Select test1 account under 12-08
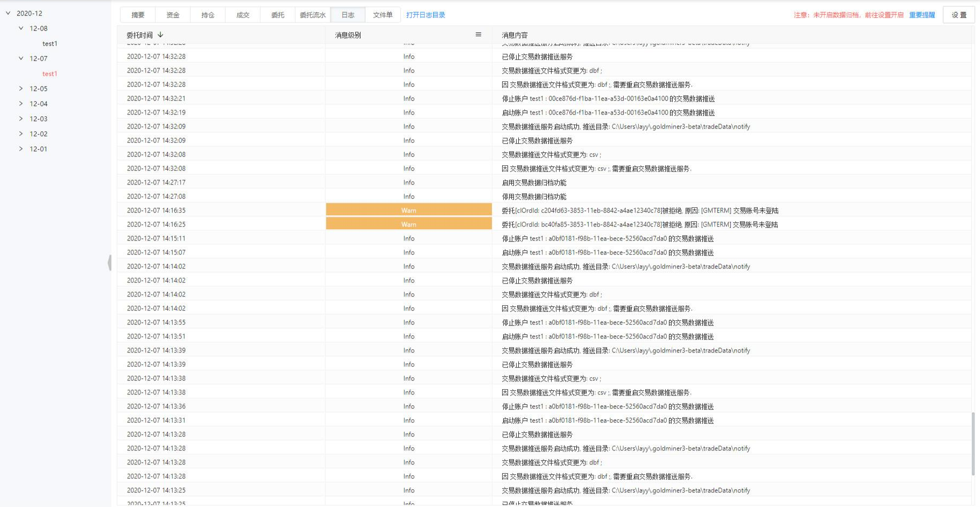Image resolution: width=980 pixels, height=507 pixels. [50, 44]
